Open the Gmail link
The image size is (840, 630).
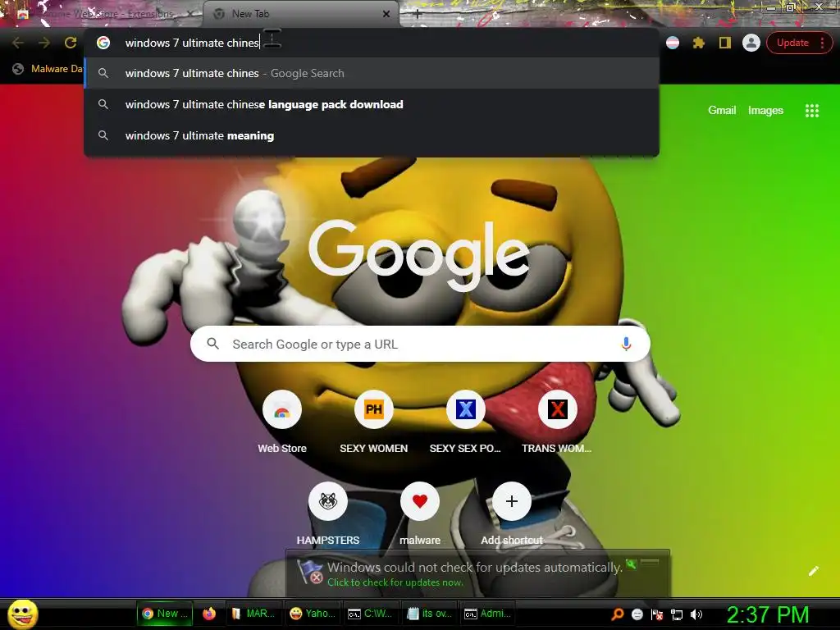[x=722, y=111]
